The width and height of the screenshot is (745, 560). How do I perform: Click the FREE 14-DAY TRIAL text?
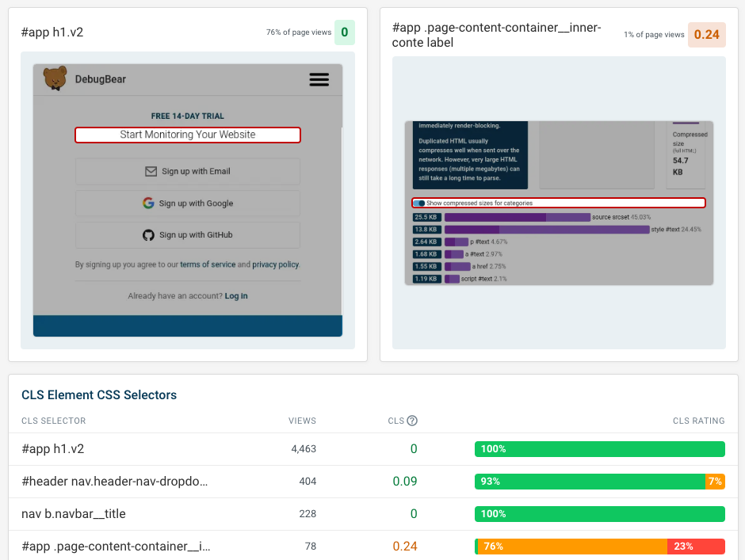pyautogui.click(x=188, y=116)
